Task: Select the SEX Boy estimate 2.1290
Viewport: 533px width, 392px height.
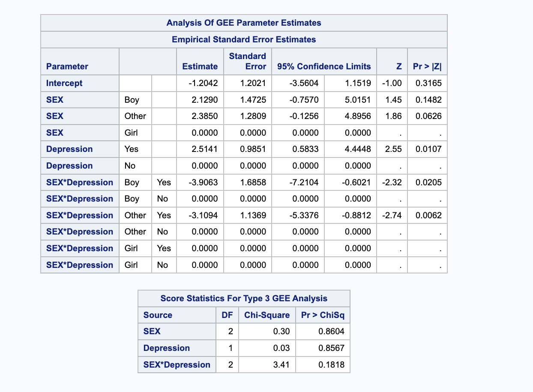Action: [205, 100]
